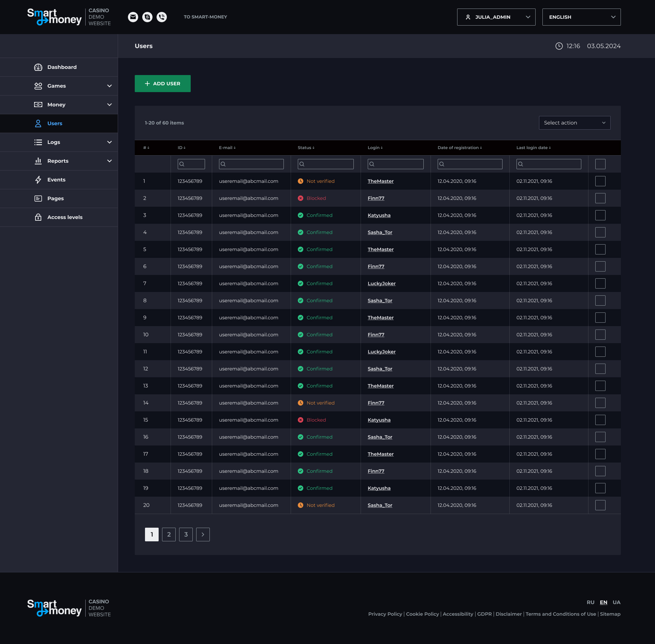
Task: Click the Events lightning bolt icon
Action: coord(38,180)
